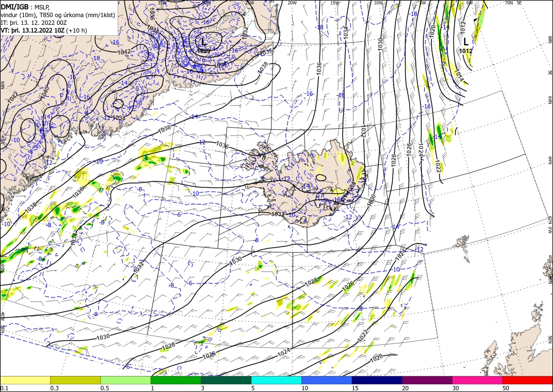The width and height of the screenshot is (553, 392).
Task: Click the legend value 3
Action: (203, 388)
